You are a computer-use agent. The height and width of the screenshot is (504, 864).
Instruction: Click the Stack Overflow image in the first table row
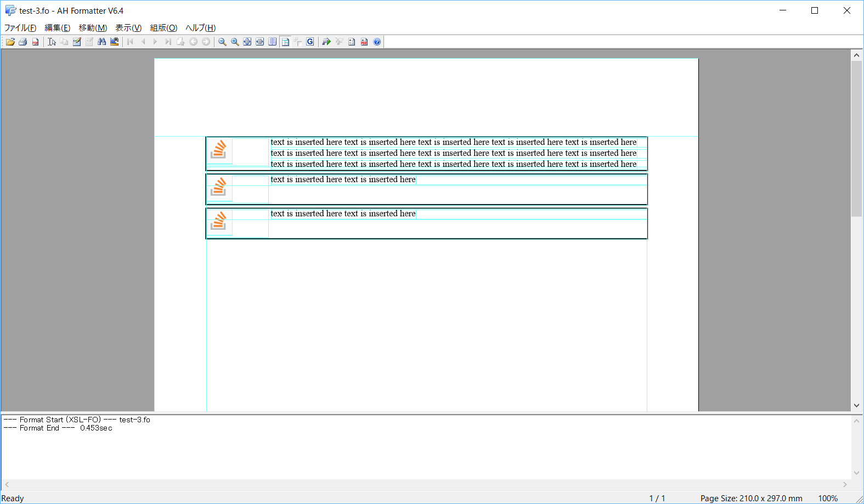219,150
